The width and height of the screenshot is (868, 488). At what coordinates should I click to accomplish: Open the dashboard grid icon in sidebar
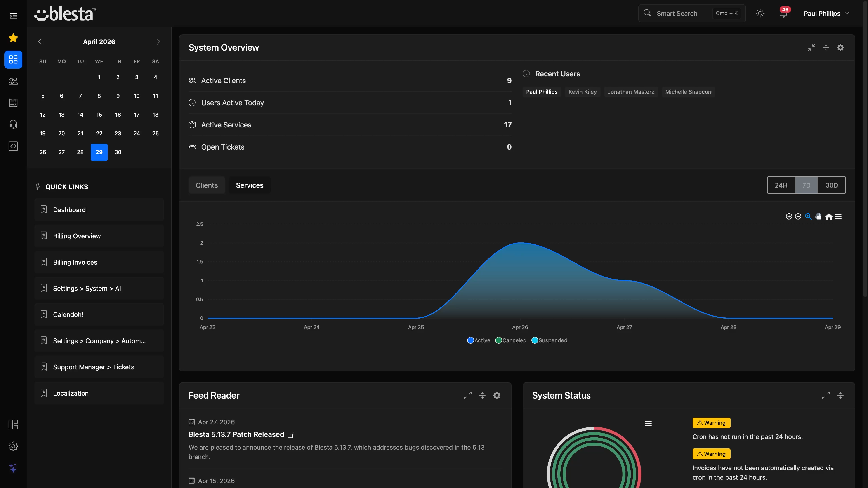[13, 60]
